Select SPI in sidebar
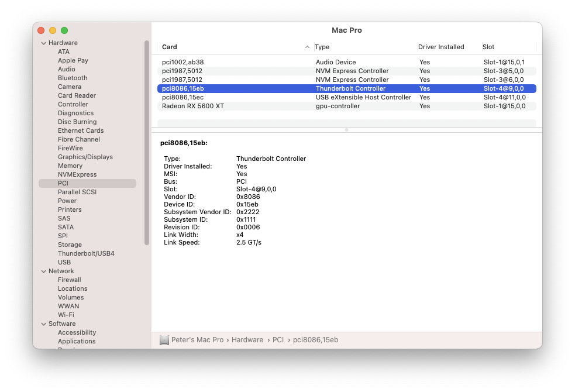 click(63, 236)
